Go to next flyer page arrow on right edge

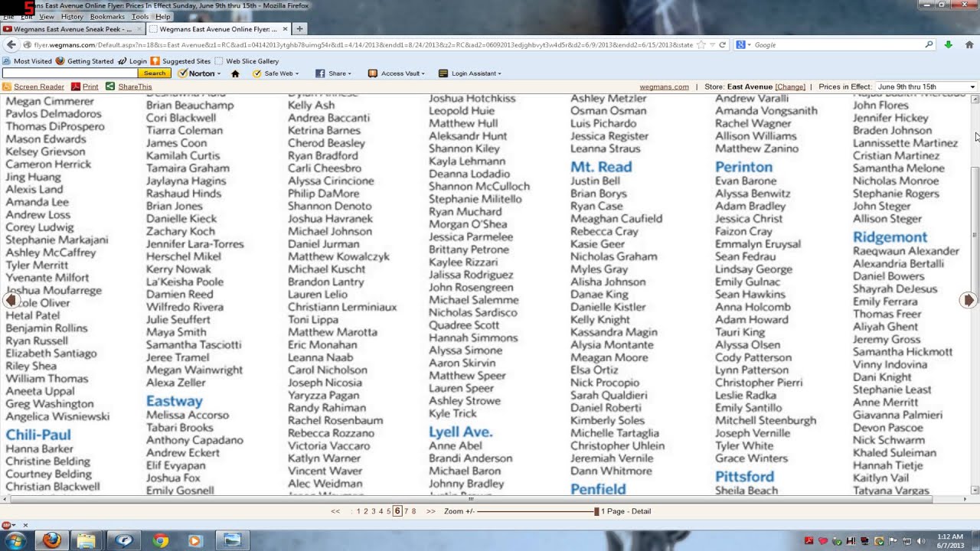(968, 300)
